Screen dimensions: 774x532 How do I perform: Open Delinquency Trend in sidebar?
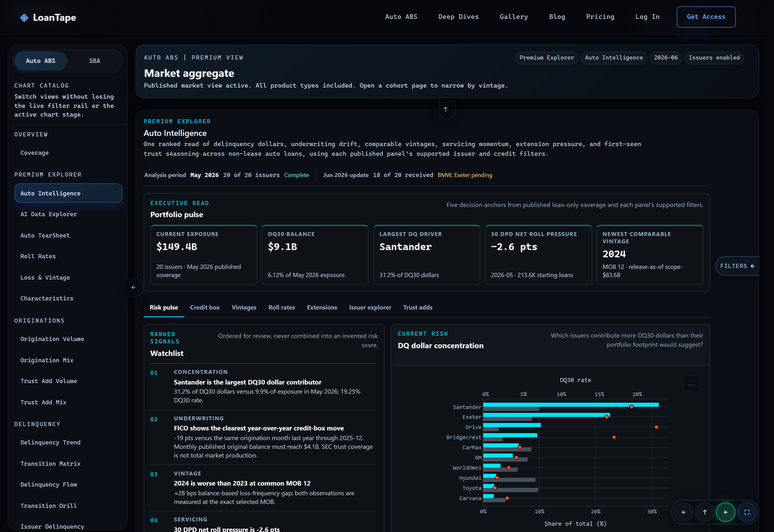click(68, 443)
